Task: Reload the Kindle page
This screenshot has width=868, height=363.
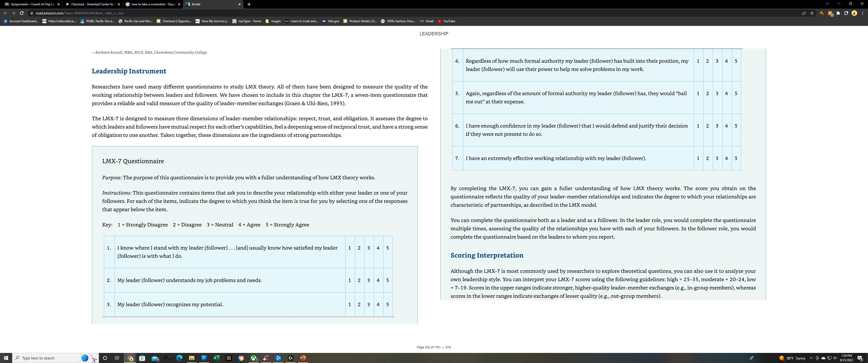Action: coord(21,13)
